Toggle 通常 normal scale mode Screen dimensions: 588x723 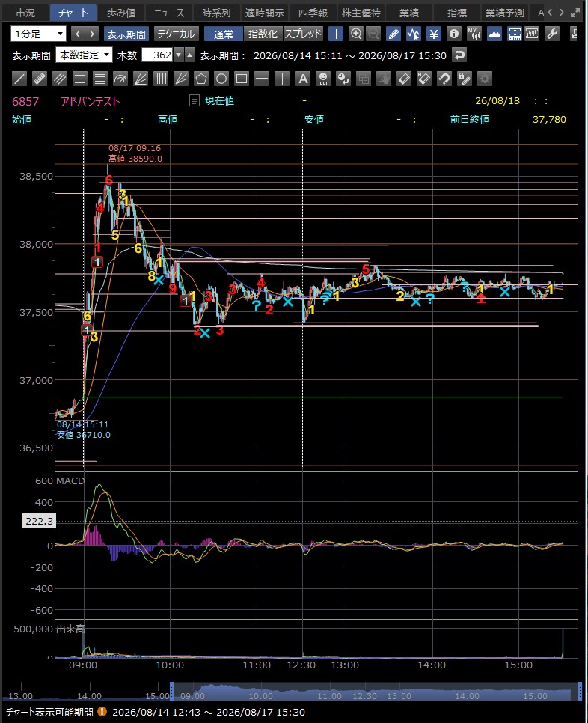coord(224,34)
